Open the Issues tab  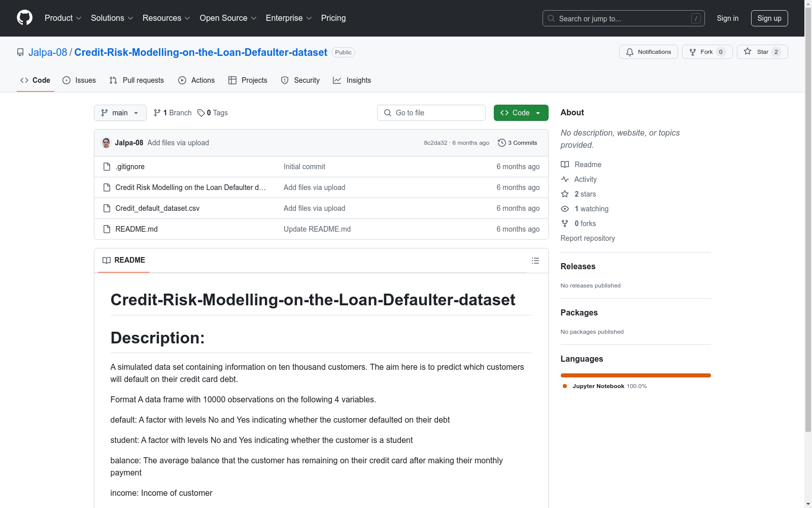click(79, 80)
